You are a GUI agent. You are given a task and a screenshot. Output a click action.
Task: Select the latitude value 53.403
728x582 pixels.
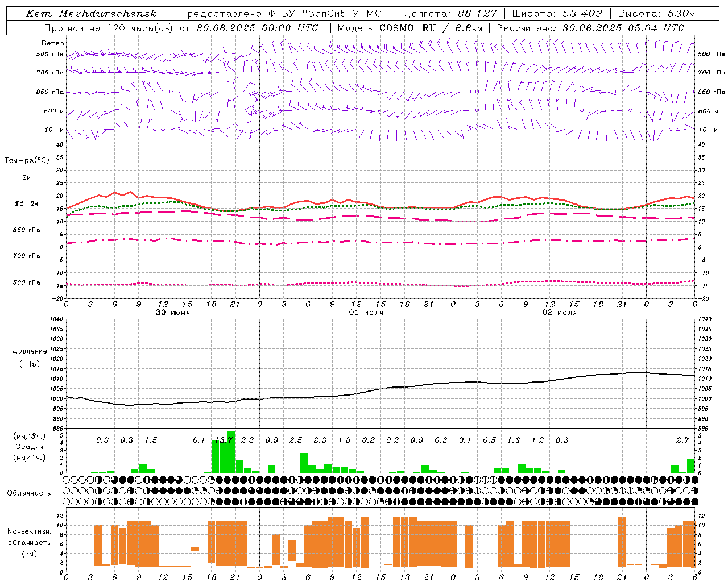(583, 14)
